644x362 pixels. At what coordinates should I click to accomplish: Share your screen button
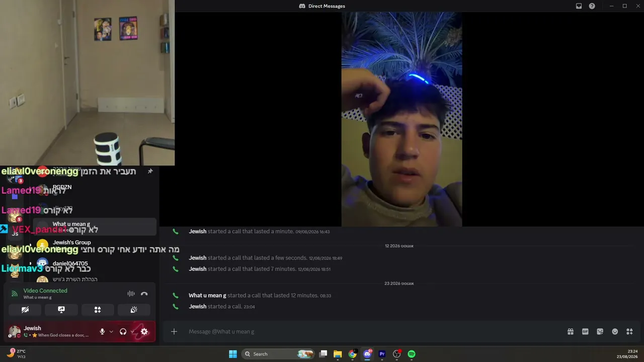coord(61,310)
